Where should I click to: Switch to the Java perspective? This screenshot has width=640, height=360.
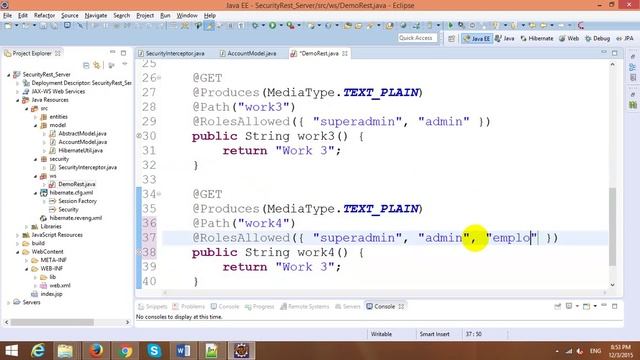pyautogui.click(x=504, y=38)
